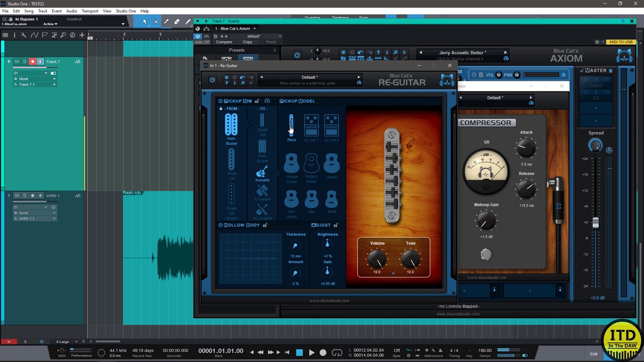Screen dimensions: 644x362
Task: Toggle the Hollow Body section power
Action: pos(220,225)
